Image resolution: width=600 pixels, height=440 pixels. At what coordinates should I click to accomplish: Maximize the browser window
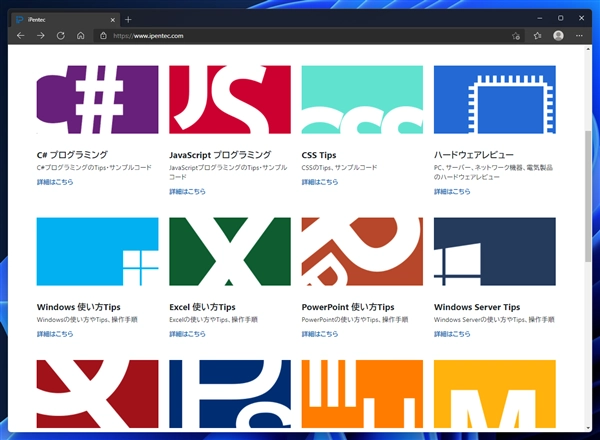point(561,18)
